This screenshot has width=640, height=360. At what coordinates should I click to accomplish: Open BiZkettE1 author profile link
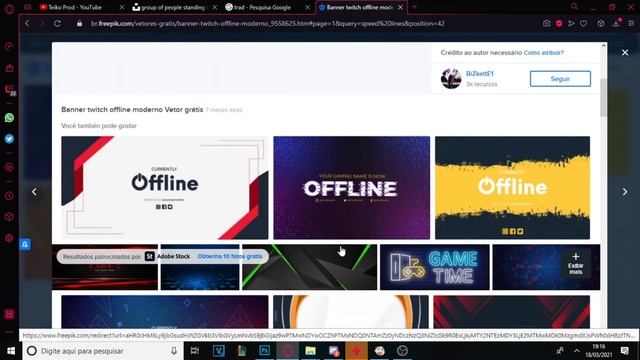(x=480, y=73)
